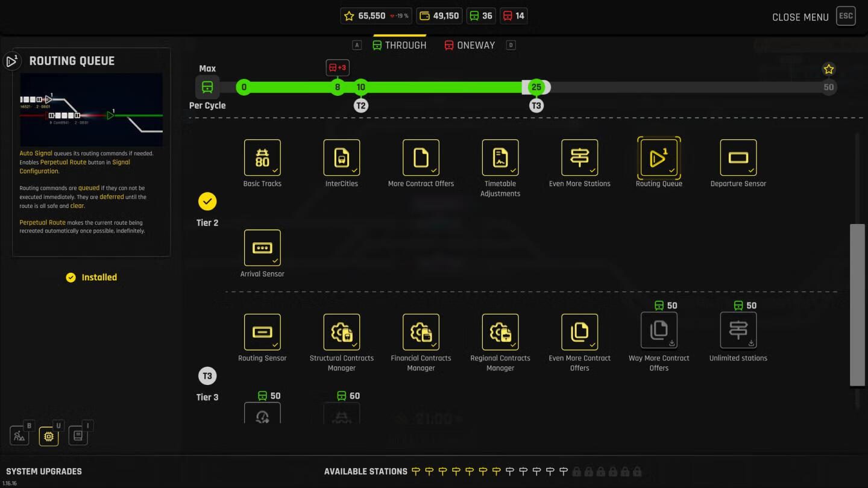Open the Even More Stations upgrade

[x=579, y=158]
